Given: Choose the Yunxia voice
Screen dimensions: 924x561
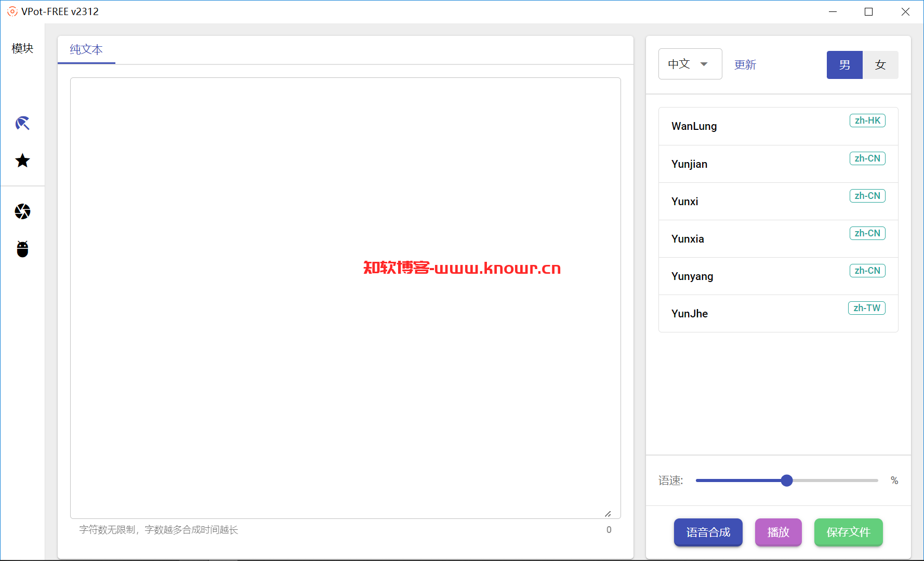Looking at the screenshot, I should (x=778, y=239).
